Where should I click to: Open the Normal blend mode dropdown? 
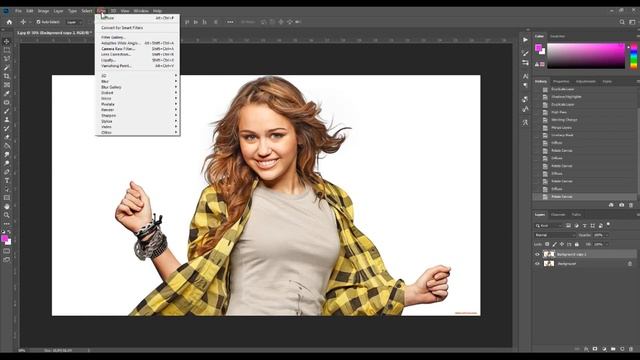click(x=555, y=235)
